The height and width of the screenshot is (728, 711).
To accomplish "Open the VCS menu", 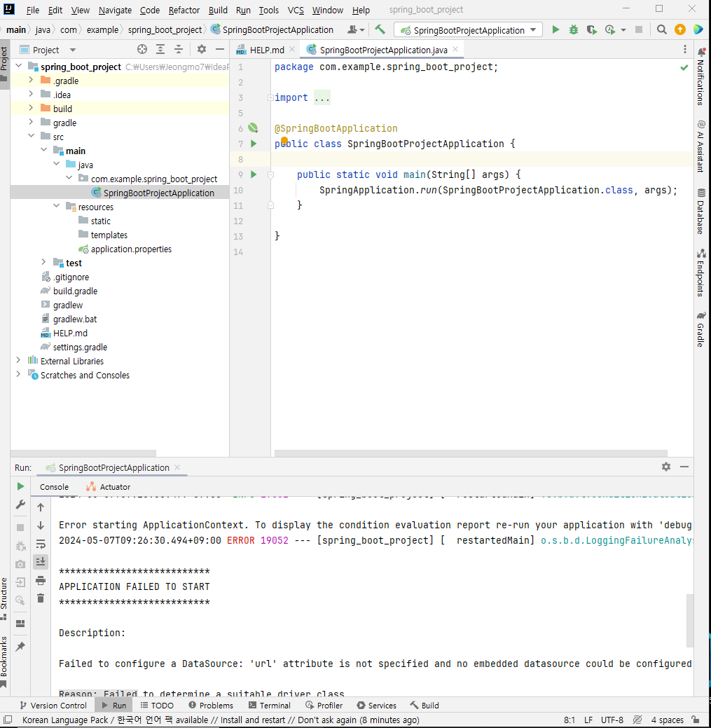I will pyautogui.click(x=296, y=10).
